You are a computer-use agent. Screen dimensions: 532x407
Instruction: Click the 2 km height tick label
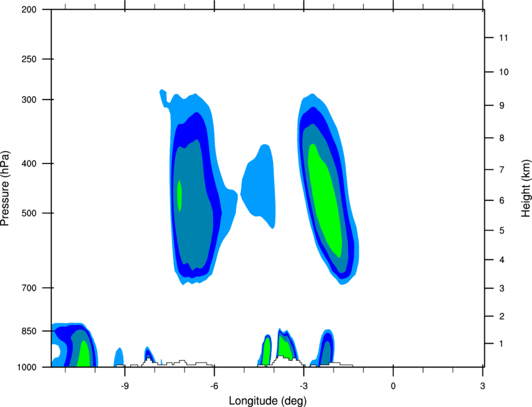tap(502, 316)
